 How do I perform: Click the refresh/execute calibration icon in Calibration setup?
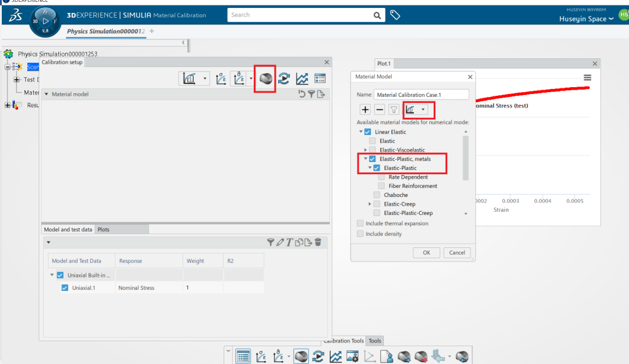[x=284, y=79]
